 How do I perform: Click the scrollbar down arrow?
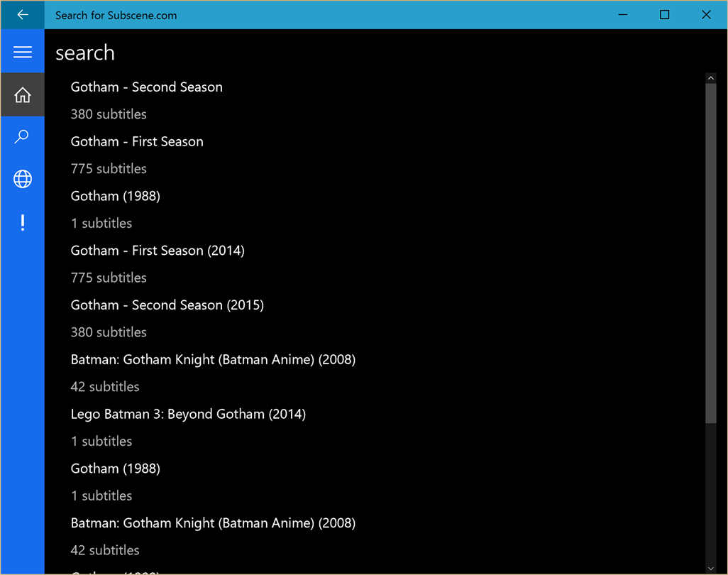pyautogui.click(x=711, y=569)
